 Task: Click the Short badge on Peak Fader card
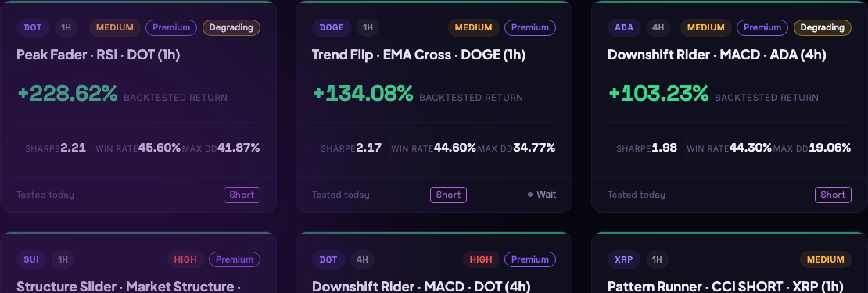pyautogui.click(x=242, y=195)
